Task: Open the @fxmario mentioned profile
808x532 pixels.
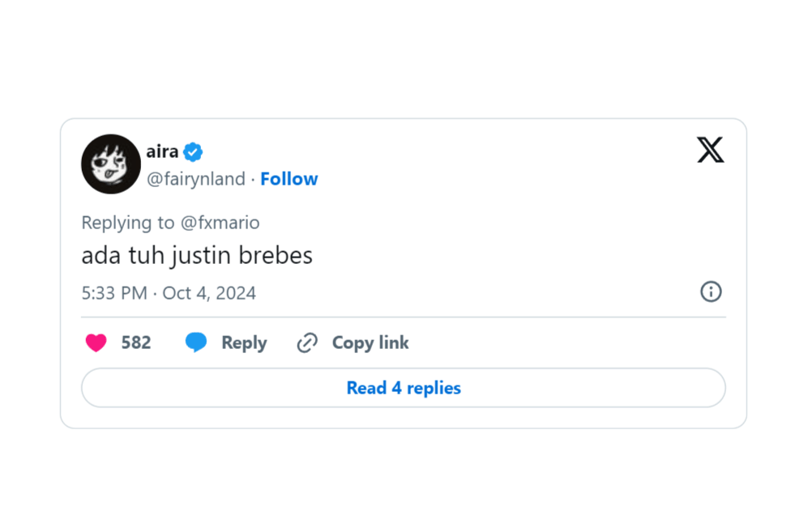Action: point(220,223)
